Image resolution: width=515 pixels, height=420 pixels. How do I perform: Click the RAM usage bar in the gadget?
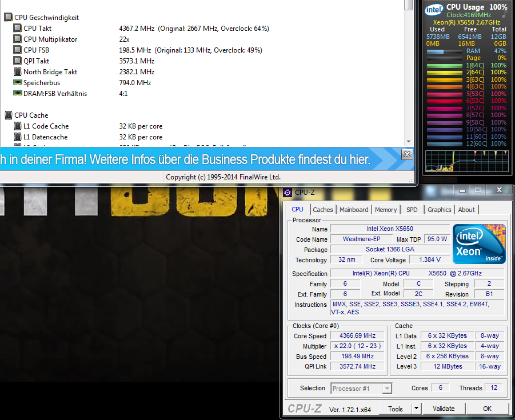pos(444,51)
